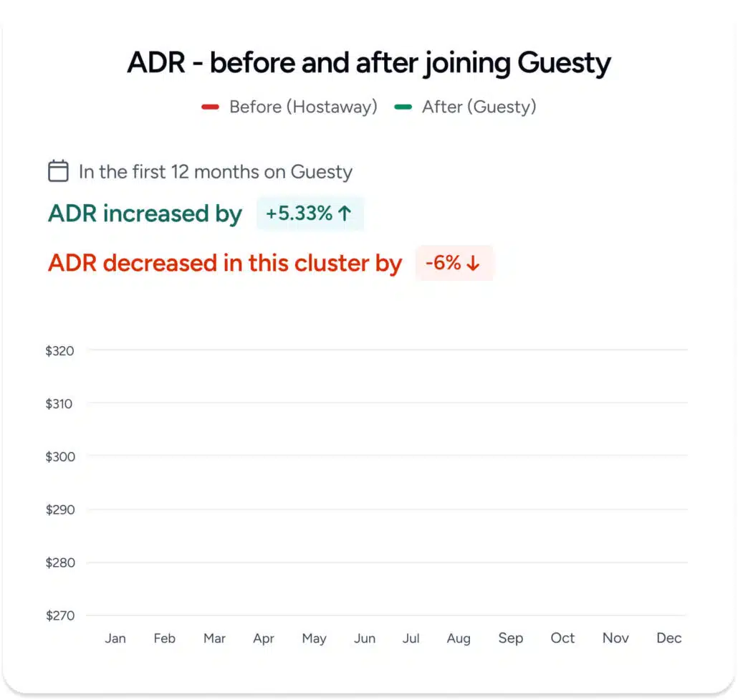Click the red down arrow in -6% badge
Screen dimensions: 738x700
[x=473, y=263]
